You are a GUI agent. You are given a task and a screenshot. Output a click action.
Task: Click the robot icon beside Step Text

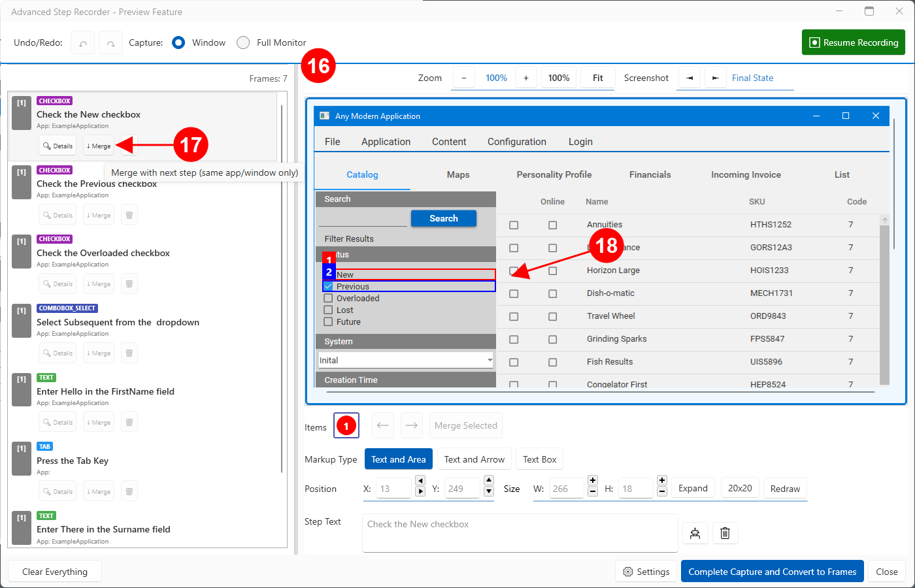coord(695,533)
